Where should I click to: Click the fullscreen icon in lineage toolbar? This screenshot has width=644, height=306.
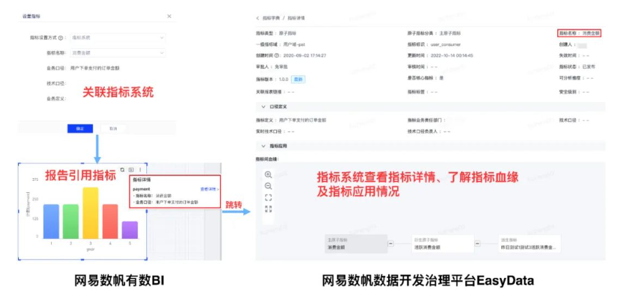pyautogui.click(x=269, y=198)
